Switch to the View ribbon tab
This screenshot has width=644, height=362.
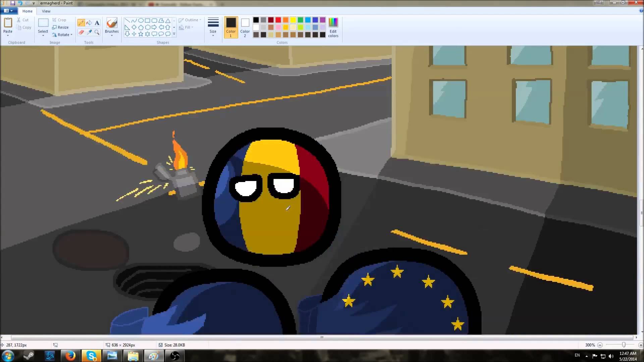click(x=46, y=11)
